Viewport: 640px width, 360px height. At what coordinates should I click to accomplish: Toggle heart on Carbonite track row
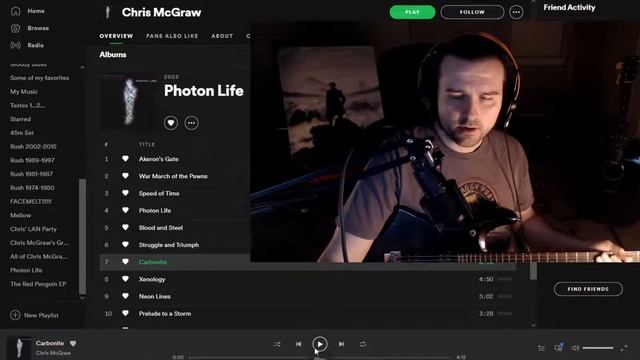pos(125,262)
